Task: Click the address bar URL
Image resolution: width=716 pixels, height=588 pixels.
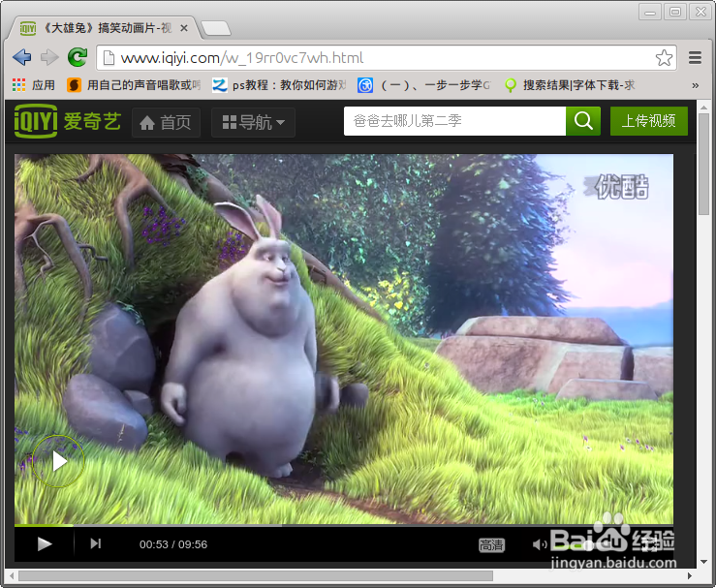Action: (242, 58)
